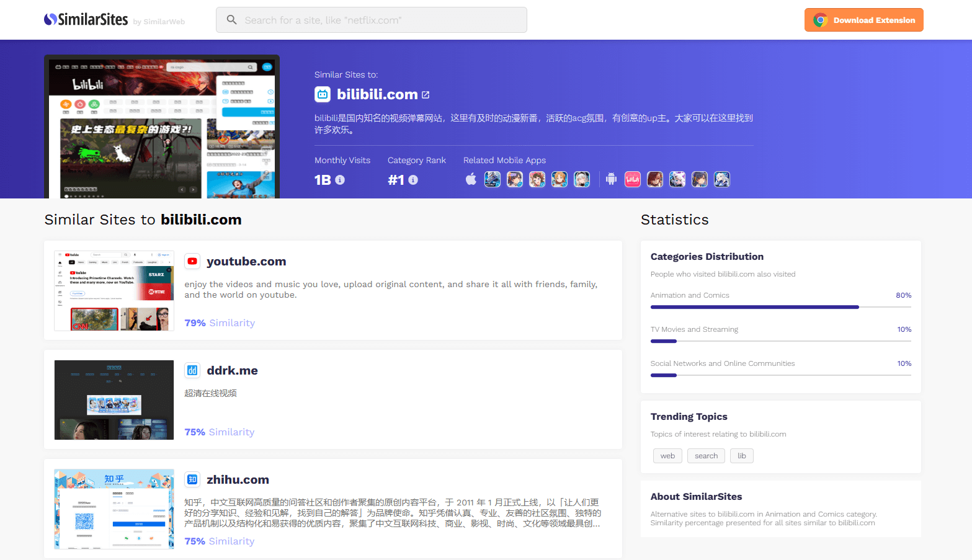The image size is (972, 560).
Task: Open the ddrk.me site link
Action: click(232, 371)
